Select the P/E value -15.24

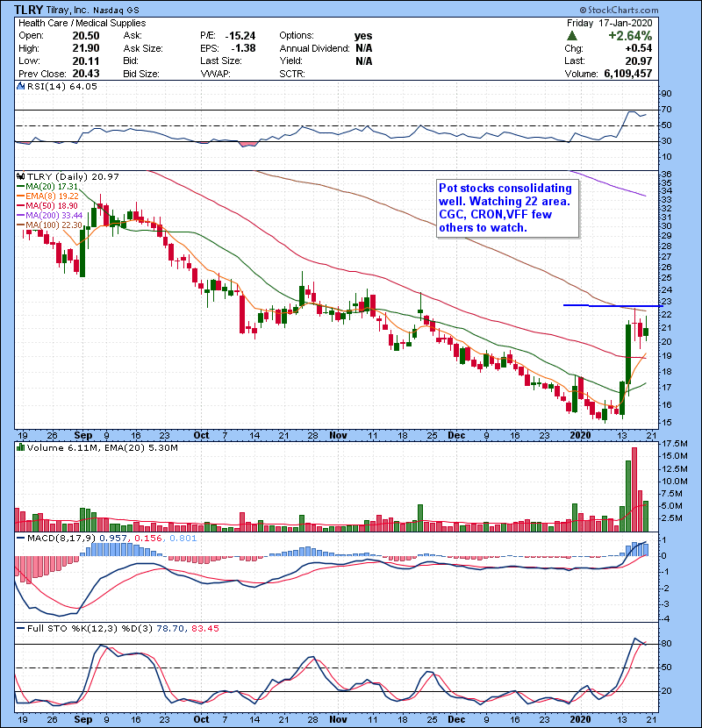point(240,36)
